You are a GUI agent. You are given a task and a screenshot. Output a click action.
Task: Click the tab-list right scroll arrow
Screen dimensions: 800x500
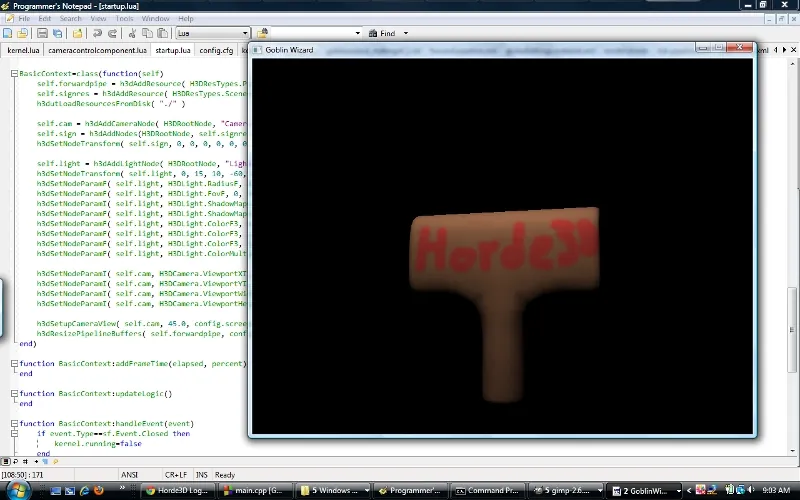pos(784,49)
